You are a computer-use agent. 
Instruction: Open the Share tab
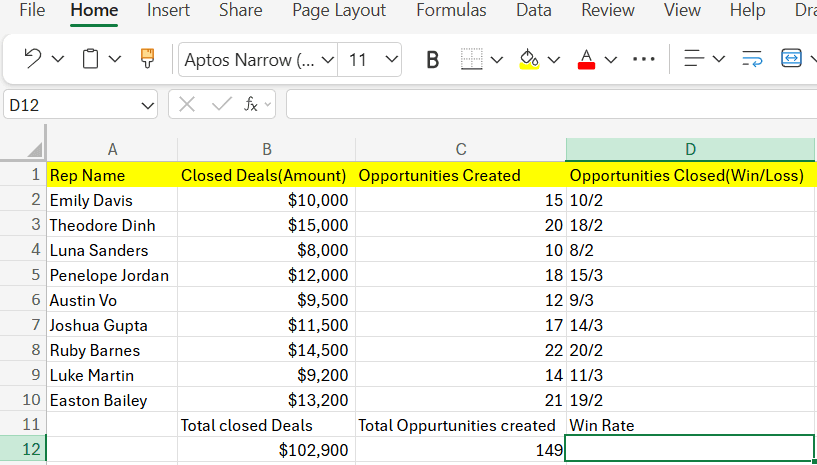click(x=241, y=10)
